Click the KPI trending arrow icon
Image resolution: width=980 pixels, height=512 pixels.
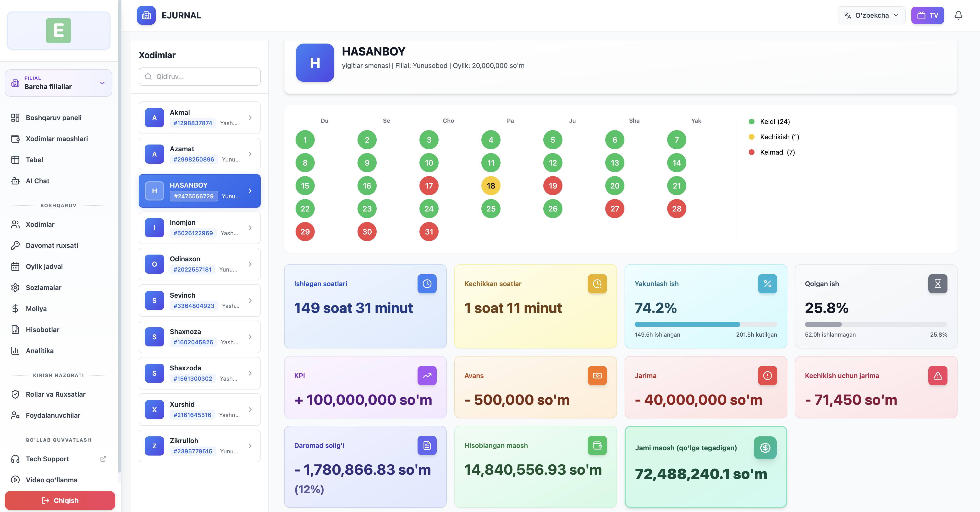[x=427, y=376]
